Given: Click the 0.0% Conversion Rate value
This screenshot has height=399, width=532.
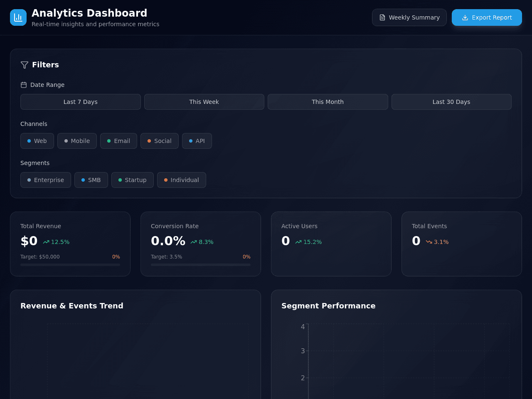Looking at the screenshot, I should [168, 241].
